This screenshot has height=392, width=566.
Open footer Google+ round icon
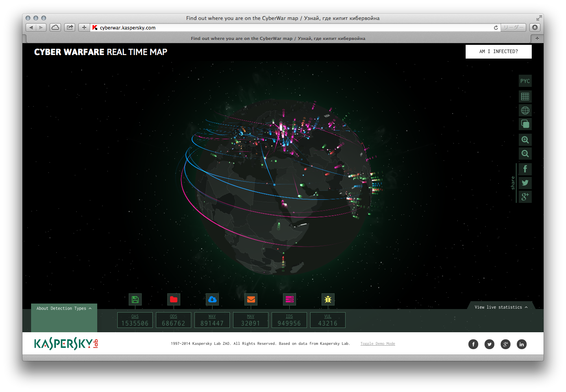click(x=505, y=344)
